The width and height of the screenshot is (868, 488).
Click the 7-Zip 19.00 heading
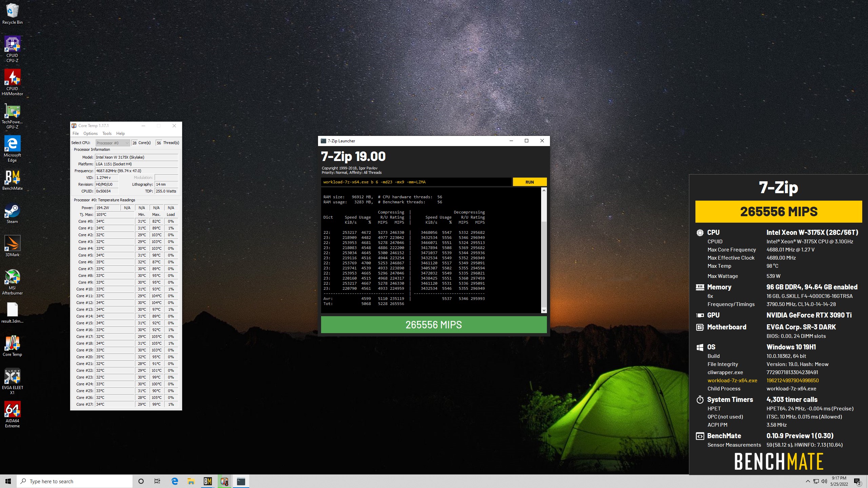[353, 156]
